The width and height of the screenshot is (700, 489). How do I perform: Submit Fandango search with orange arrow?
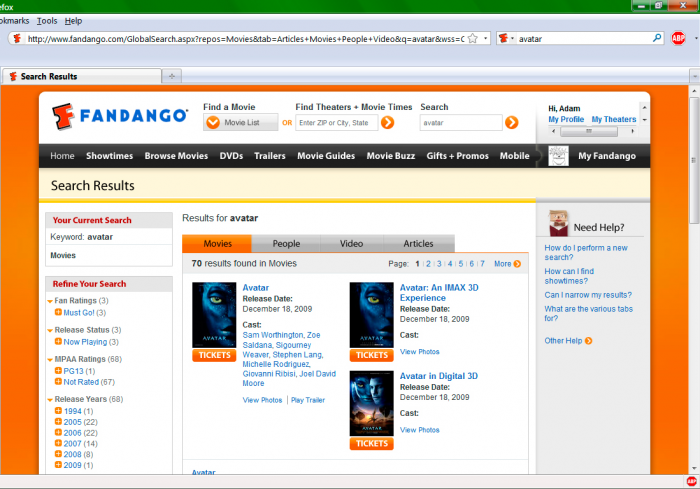[512, 122]
